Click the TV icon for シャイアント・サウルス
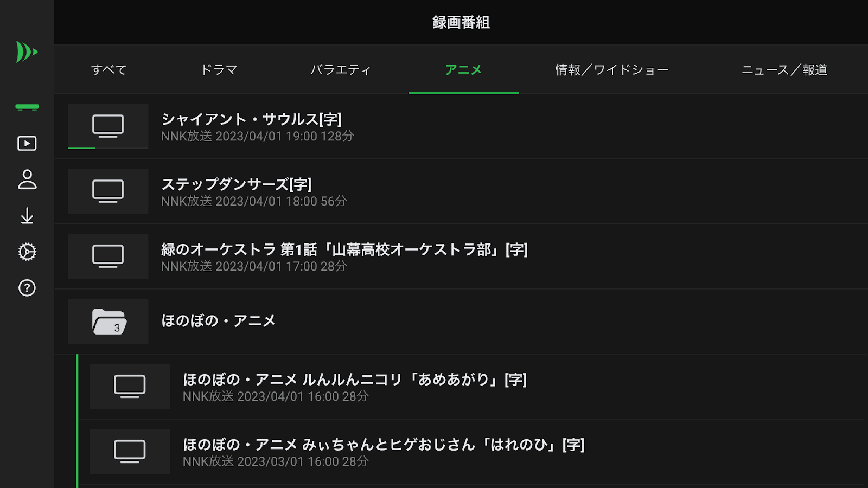This screenshot has height=488, width=868. tap(107, 126)
